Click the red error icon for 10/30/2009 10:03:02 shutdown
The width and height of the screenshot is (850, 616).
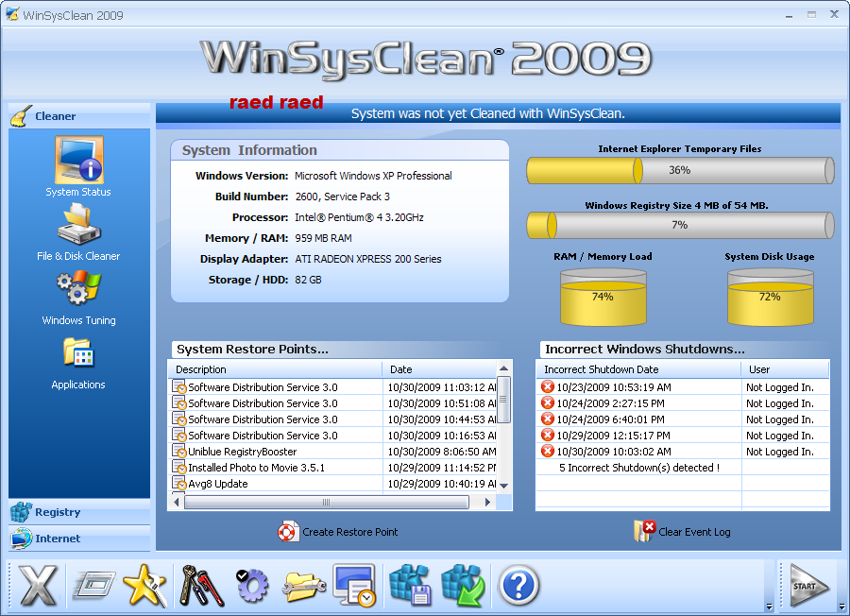click(x=548, y=452)
